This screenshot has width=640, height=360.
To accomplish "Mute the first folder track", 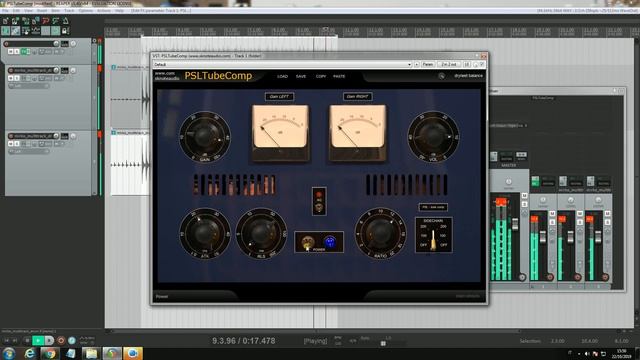I will pyautogui.click(x=11, y=52).
